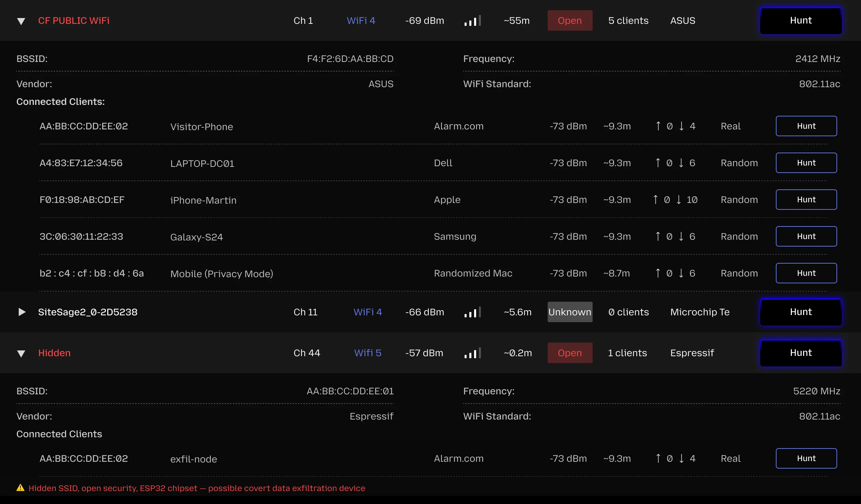The image size is (861, 504).
Task: Click the LAPTOP-DC01 device name
Action: 202,163
